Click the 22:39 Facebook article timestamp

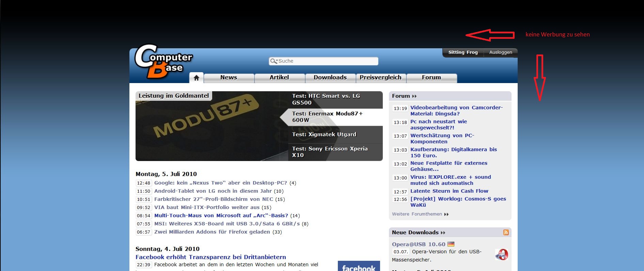point(143,265)
